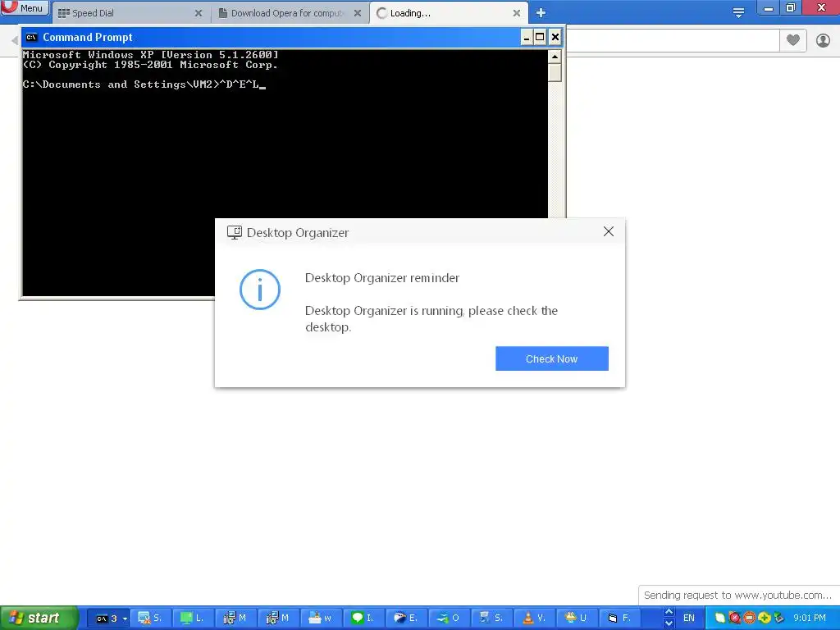Click the Command Prompt scrollbar thumb
The image size is (840, 630).
point(555,72)
